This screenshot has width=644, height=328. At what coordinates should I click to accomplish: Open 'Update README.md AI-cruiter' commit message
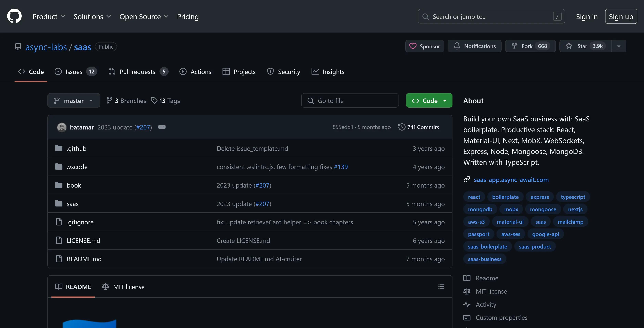pyautogui.click(x=259, y=259)
